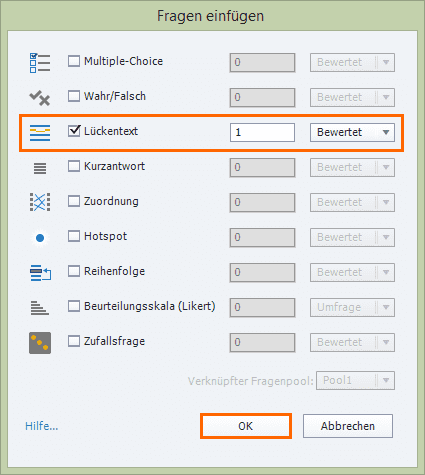Click the Lückentext question count field

[x=262, y=132]
